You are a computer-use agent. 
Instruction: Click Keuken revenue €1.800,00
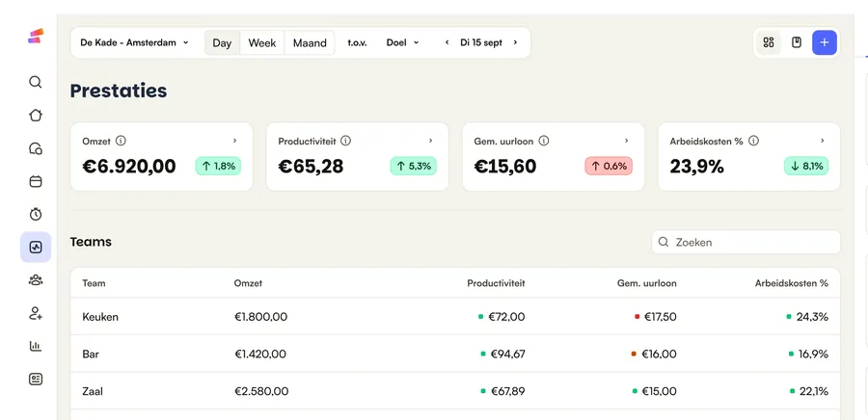point(260,317)
